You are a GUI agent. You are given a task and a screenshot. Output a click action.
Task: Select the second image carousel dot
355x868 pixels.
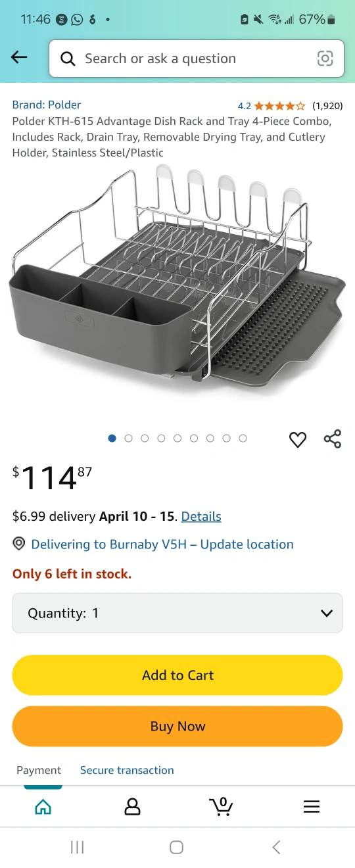click(x=128, y=438)
